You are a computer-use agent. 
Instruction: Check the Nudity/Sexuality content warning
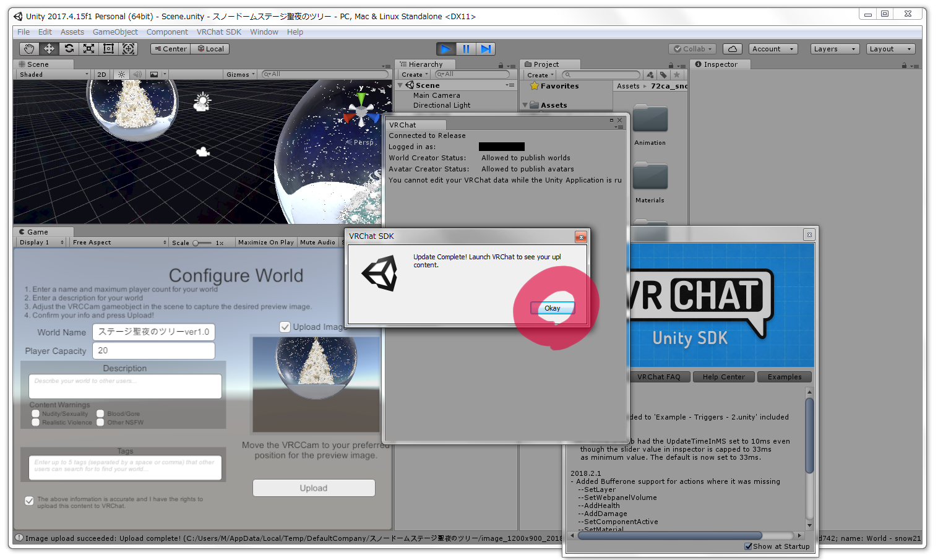[36, 414]
